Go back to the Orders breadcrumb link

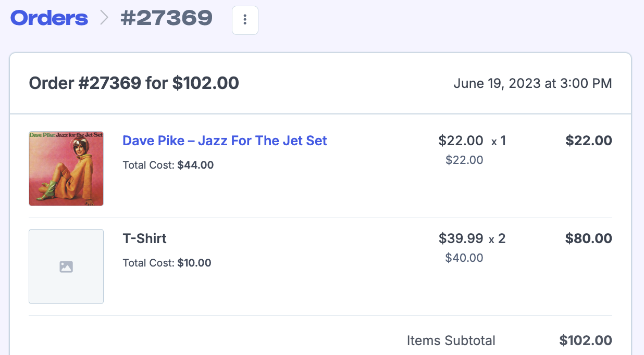point(49,18)
